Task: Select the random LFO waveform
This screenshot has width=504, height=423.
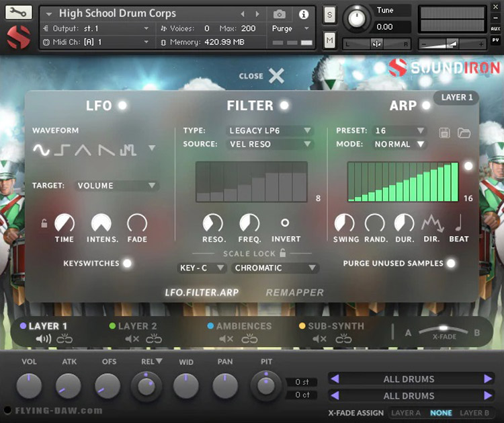Action: (x=128, y=150)
